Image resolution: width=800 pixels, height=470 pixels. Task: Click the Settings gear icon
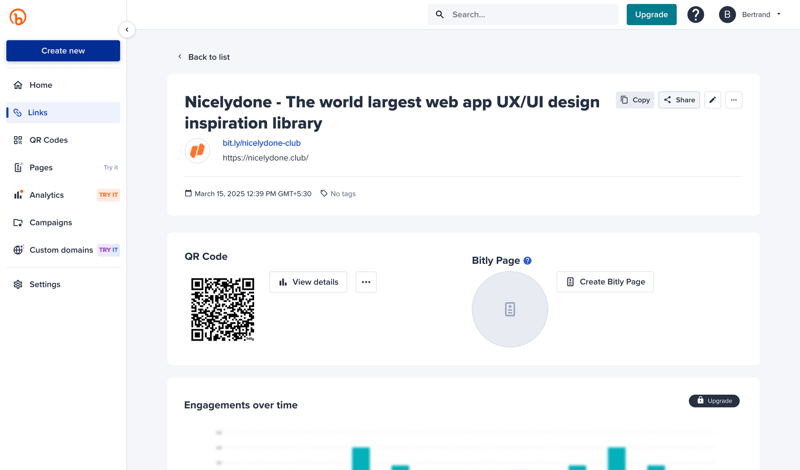(x=18, y=284)
